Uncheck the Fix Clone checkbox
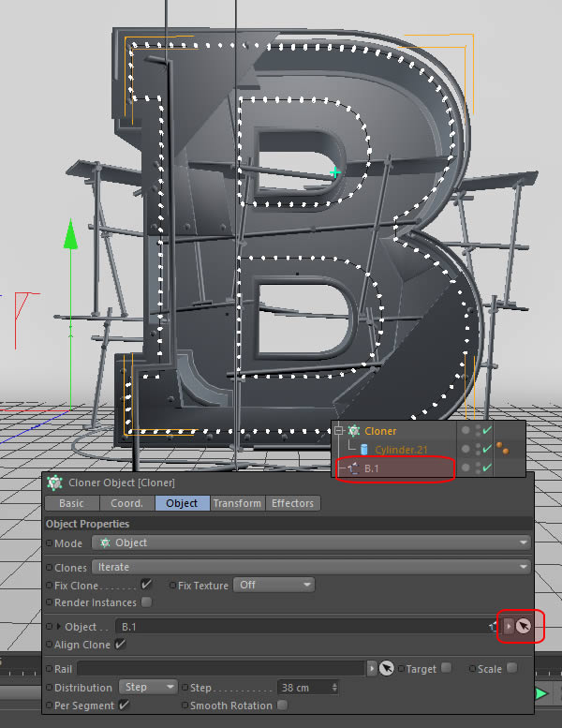Image resolution: width=562 pixels, height=728 pixels. tap(146, 585)
